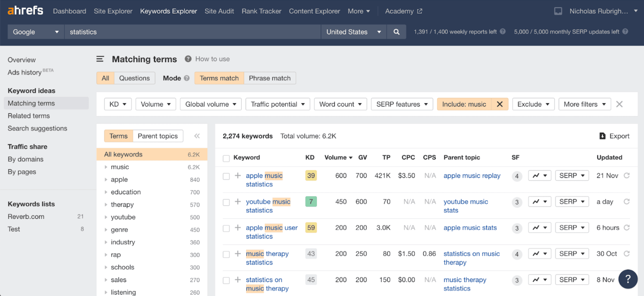Open trend chart for apple music user statistics
644x296 pixels.
[x=540, y=228]
